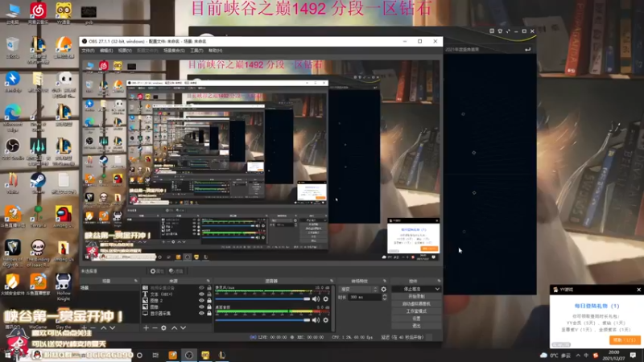Click OBS icon in the taskbar
The height and width of the screenshot is (362, 644).
pos(189,355)
